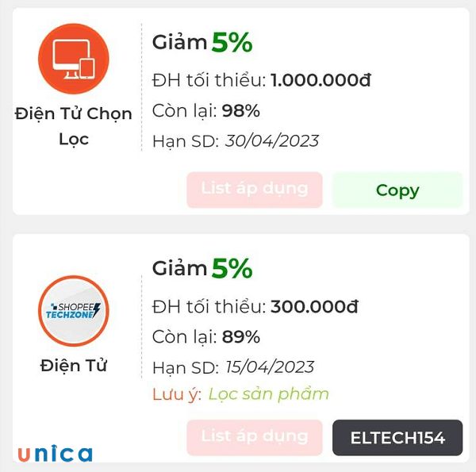Click List áp dụng in the Copy voucher
Viewport: 476px width, 472px height.
[x=254, y=190]
